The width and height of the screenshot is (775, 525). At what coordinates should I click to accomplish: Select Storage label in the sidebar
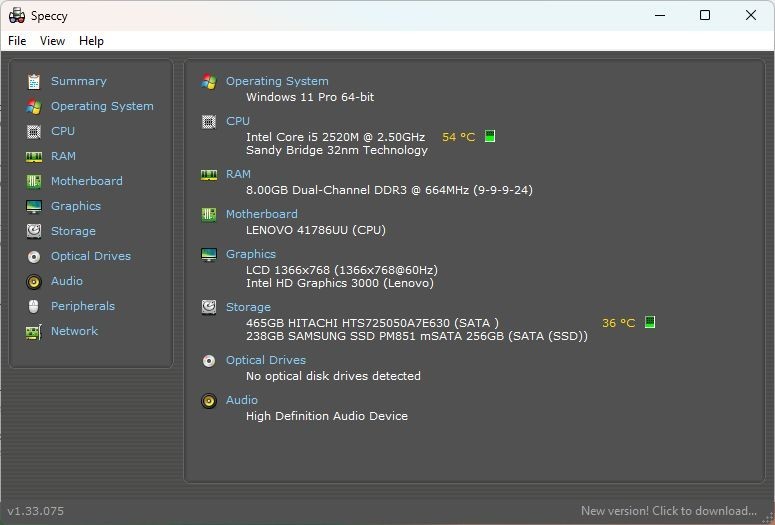(73, 231)
